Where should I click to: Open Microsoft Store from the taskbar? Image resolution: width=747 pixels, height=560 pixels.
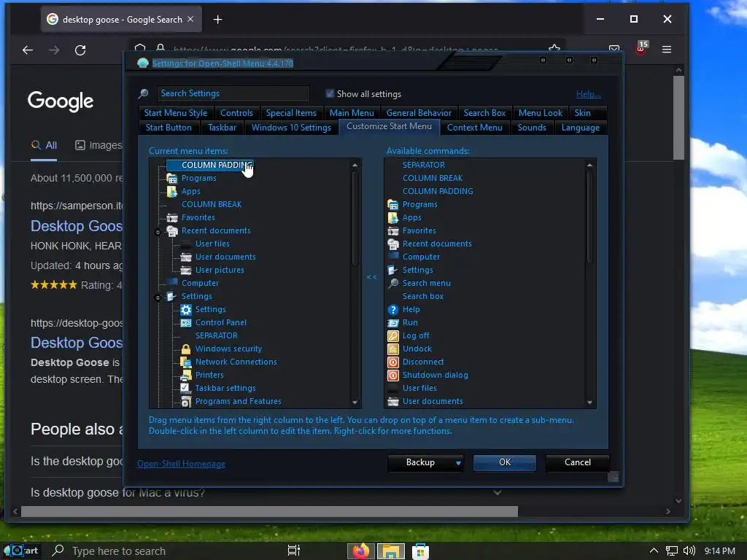[x=420, y=551]
